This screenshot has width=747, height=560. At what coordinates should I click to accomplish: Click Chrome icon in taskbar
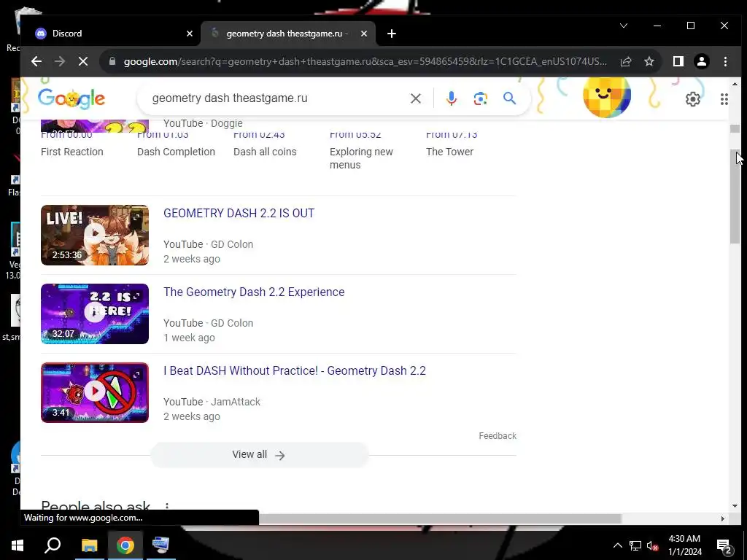pyautogui.click(x=125, y=545)
